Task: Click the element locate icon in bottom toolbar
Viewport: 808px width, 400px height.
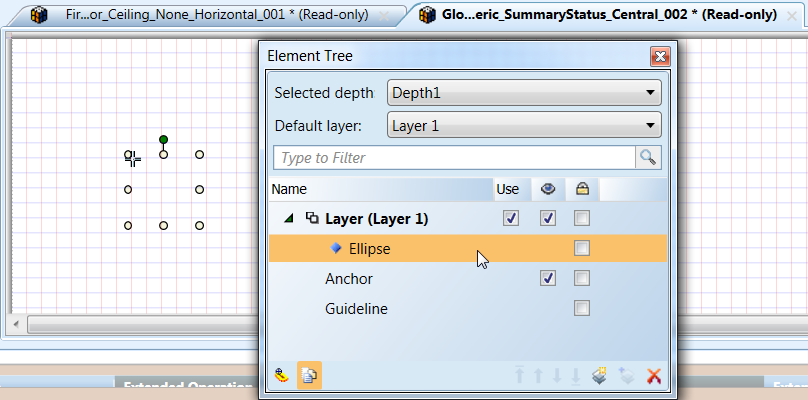Action: [283, 376]
